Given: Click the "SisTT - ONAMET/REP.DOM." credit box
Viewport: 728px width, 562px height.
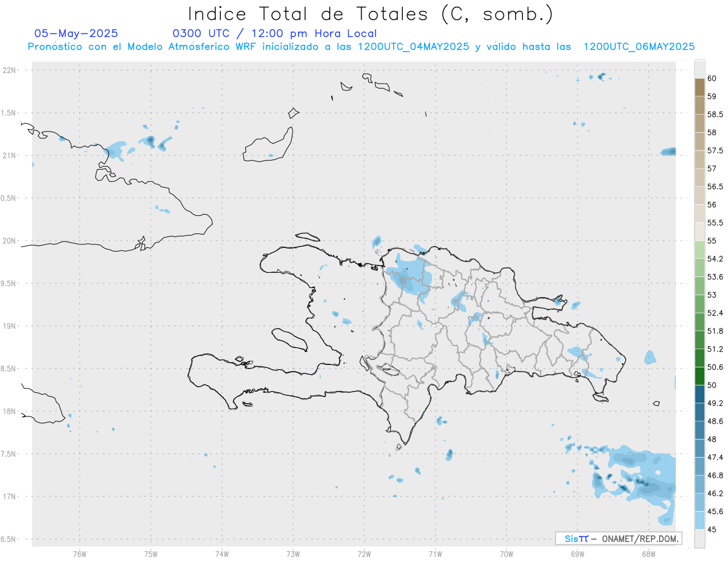Looking at the screenshot, I should [619, 538].
